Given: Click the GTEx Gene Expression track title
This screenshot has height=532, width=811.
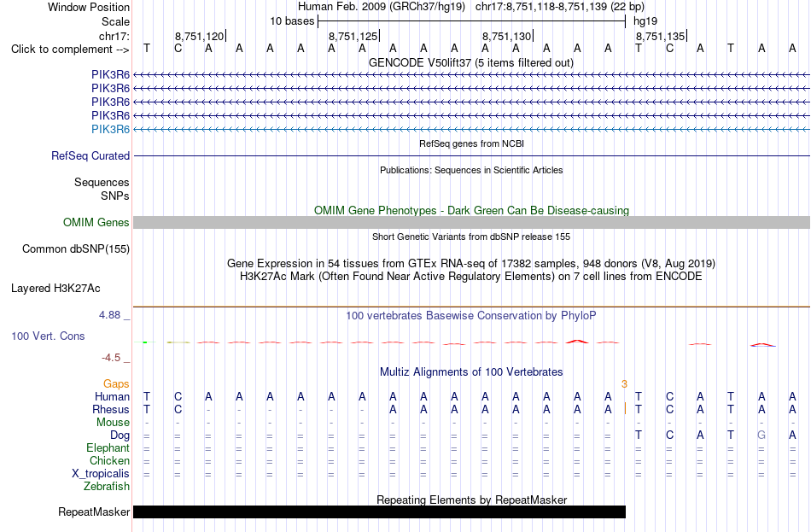Looking at the screenshot, I should point(471,263).
